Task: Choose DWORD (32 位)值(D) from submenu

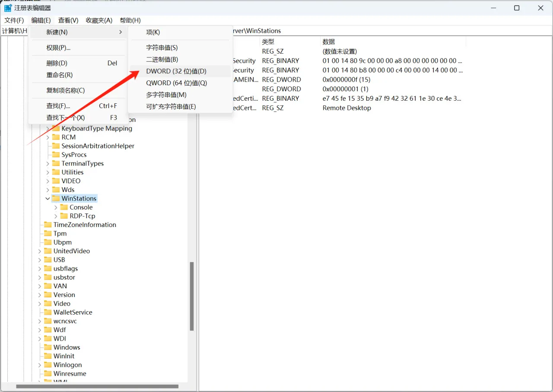Action: point(180,71)
